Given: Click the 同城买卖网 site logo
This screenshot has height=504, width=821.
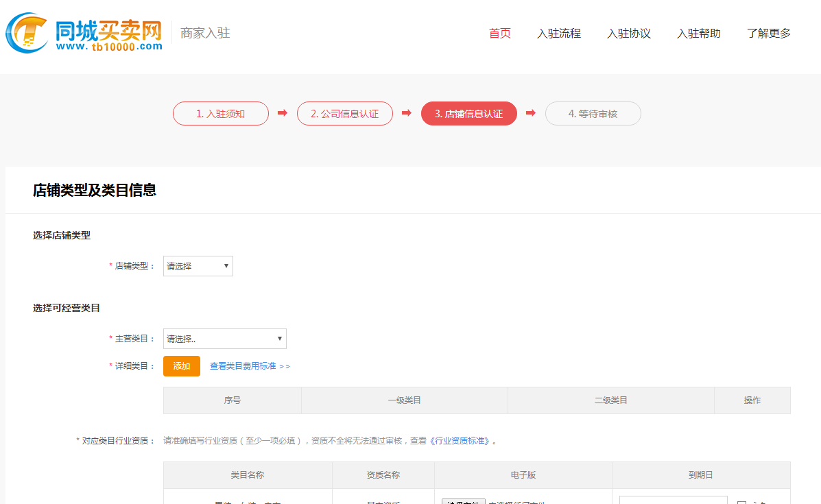Looking at the screenshot, I should (84, 32).
